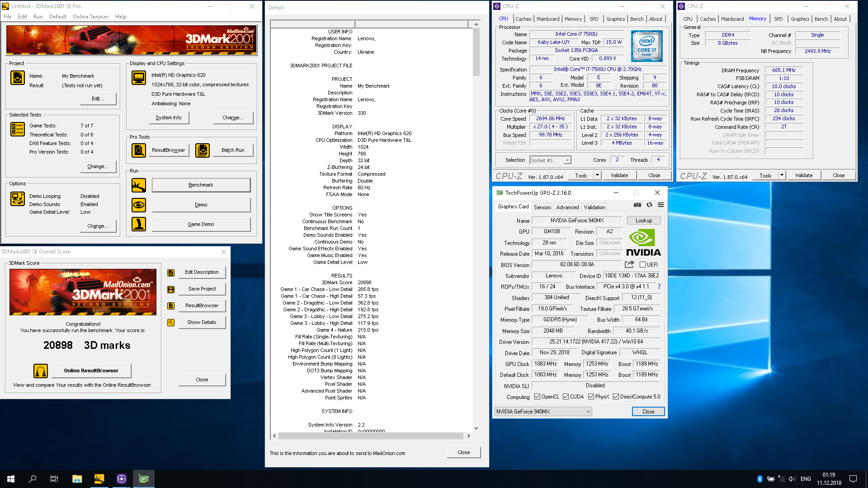Click the Details vertical scrollbar thumb
Image resolution: width=868 pixels, height=488 pixels.
[476, 52]
